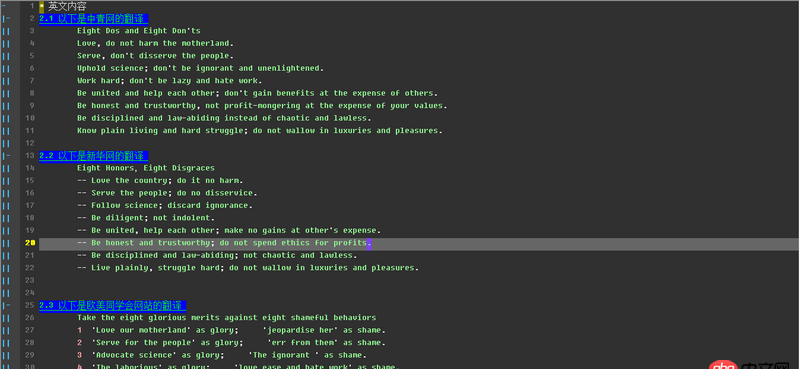The image size is (800, 369).
Task: Click line number 13 in the gutter
Action: tap(30, 156)
